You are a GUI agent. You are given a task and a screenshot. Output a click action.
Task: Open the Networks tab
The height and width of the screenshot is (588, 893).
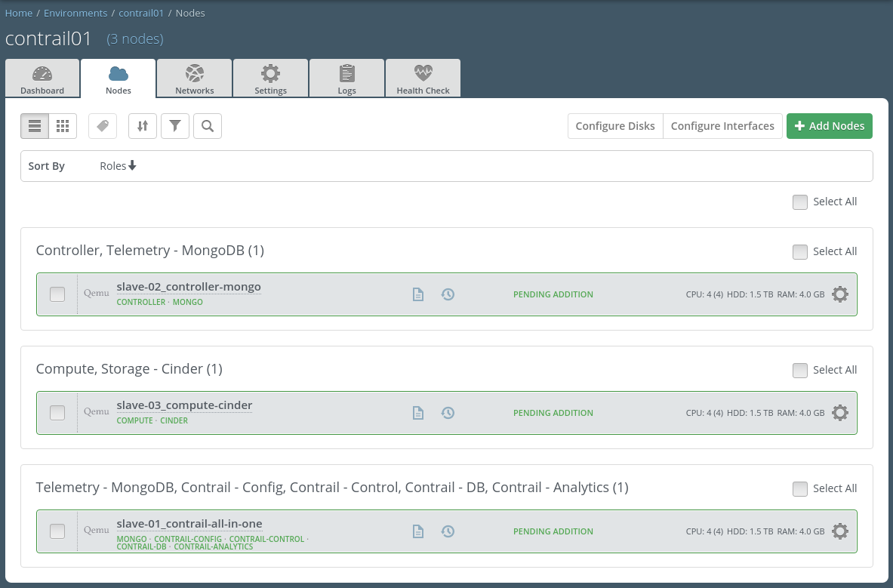[194, 79]
